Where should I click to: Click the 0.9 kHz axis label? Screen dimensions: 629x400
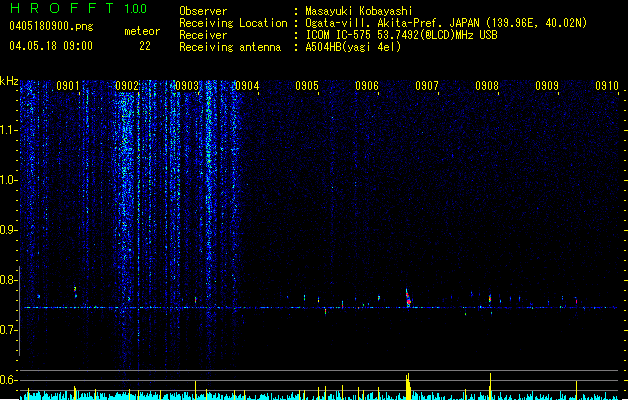click(8, 230)
